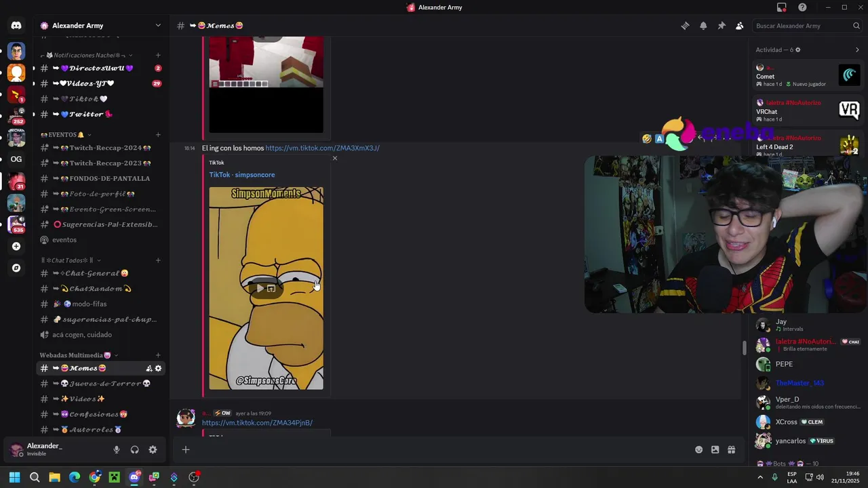Mute microphone in user panel
The height and width of the screenshot is (488, 868).
point(117,449)
